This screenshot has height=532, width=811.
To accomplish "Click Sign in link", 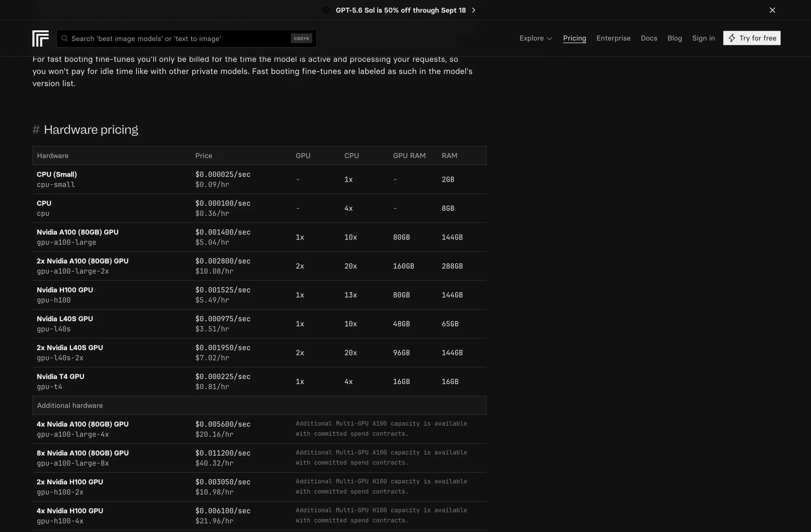I will pos(703,38).
